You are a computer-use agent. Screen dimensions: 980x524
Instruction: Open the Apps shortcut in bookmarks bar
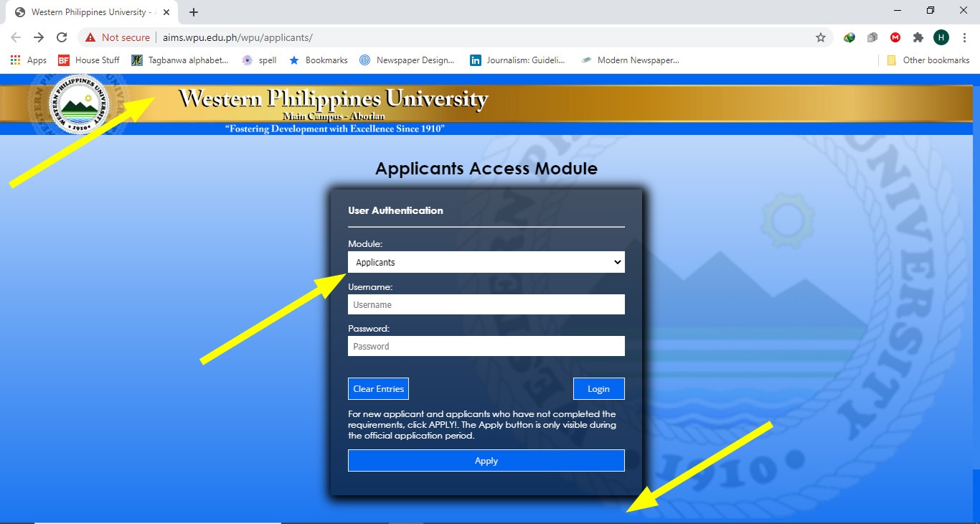[29, 60]
